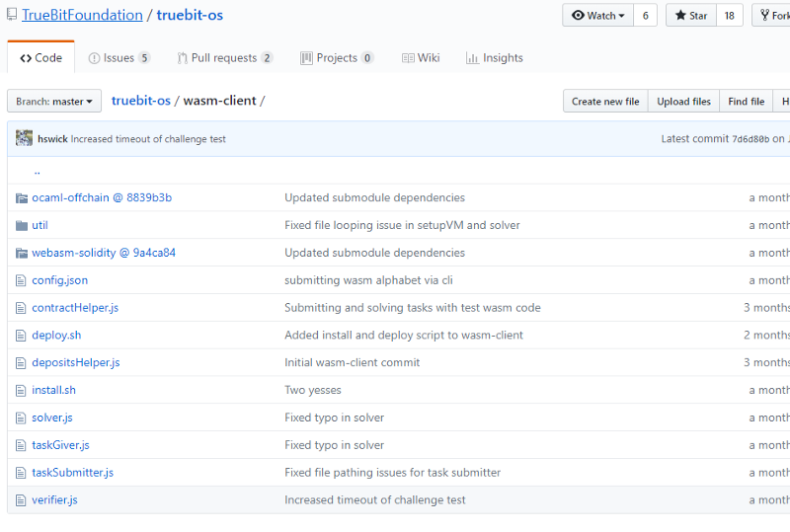The image size is (790, 532).
Task: Click the Create new file button
Action: (x=605, y=102)
